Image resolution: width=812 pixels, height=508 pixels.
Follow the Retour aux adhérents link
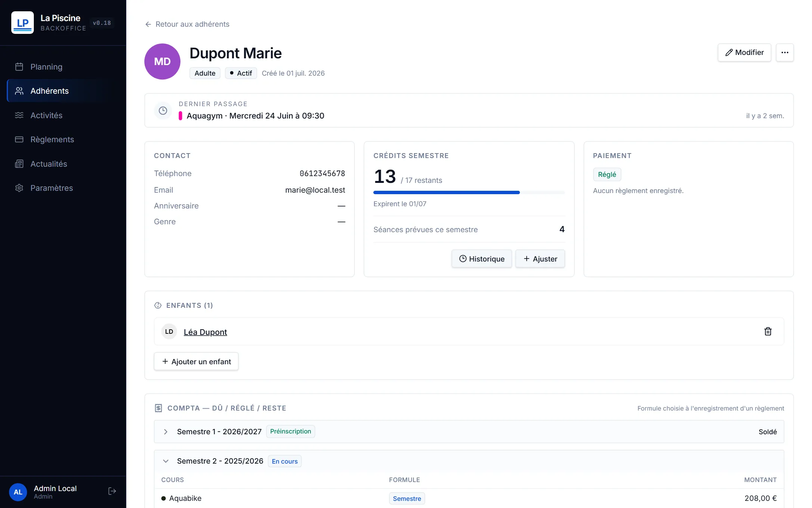tap(187, 24)
